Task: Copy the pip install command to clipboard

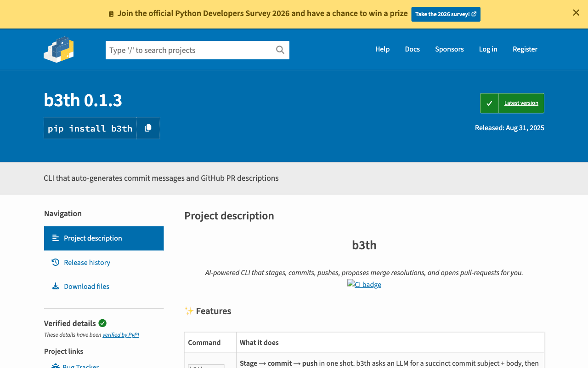Action: 148,128
